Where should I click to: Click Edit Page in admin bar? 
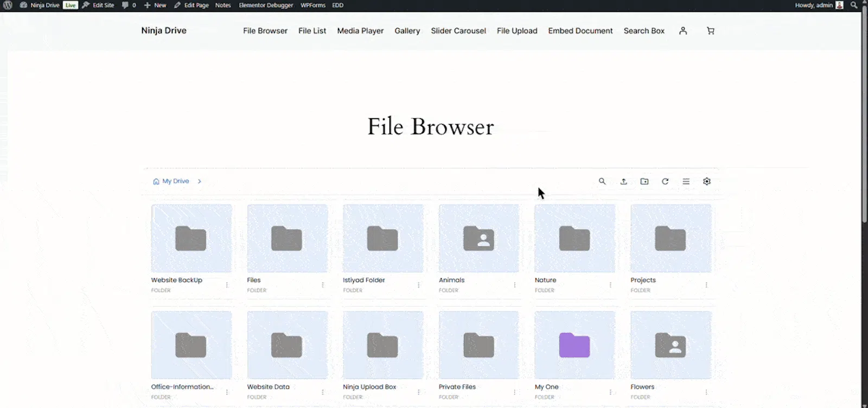(192, 5)
